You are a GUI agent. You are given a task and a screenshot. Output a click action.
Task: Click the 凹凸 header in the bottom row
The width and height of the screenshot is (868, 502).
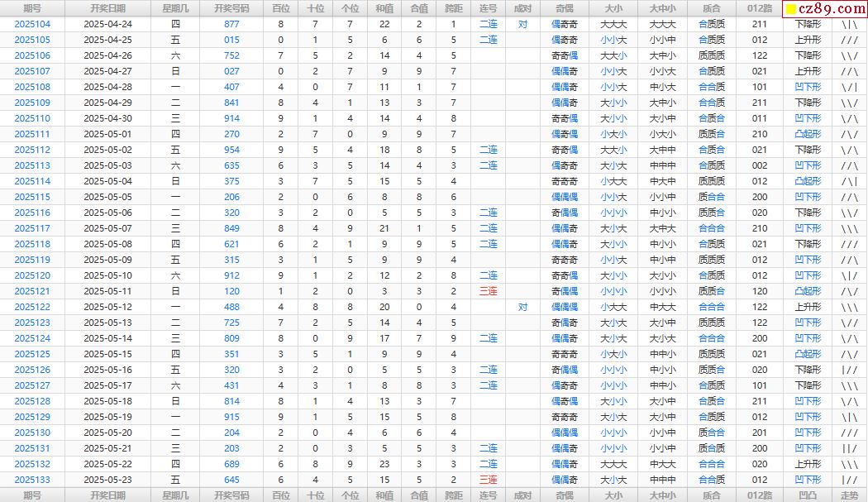808,495
